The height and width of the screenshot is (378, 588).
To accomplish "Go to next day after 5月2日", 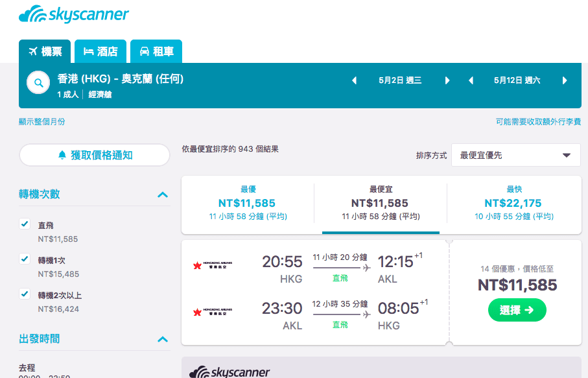I will [x=447, y=80].
